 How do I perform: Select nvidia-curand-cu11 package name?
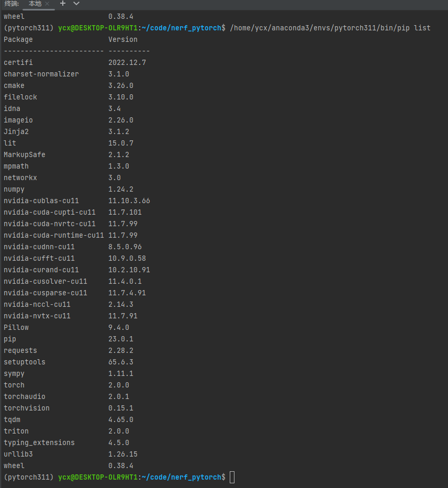pos(41,270)
